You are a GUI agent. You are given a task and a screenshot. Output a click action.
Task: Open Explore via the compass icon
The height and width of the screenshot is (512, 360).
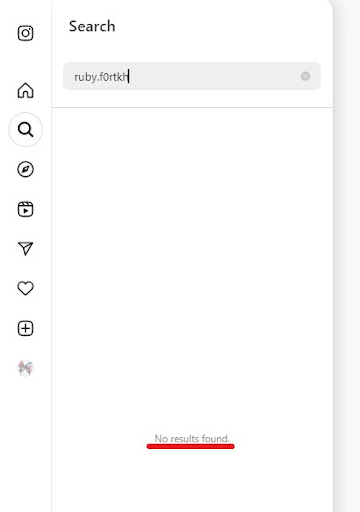point(25,169)
